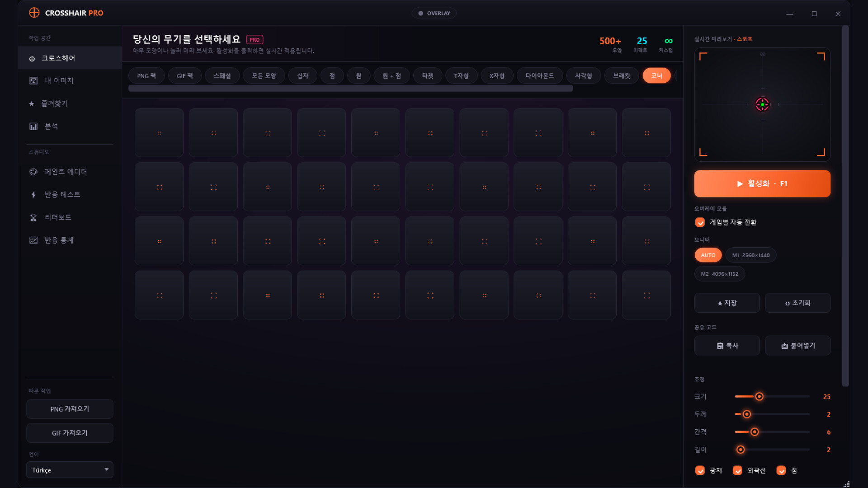
Task: Click the 활성화 F1 activate button
Action: (762, 183)
